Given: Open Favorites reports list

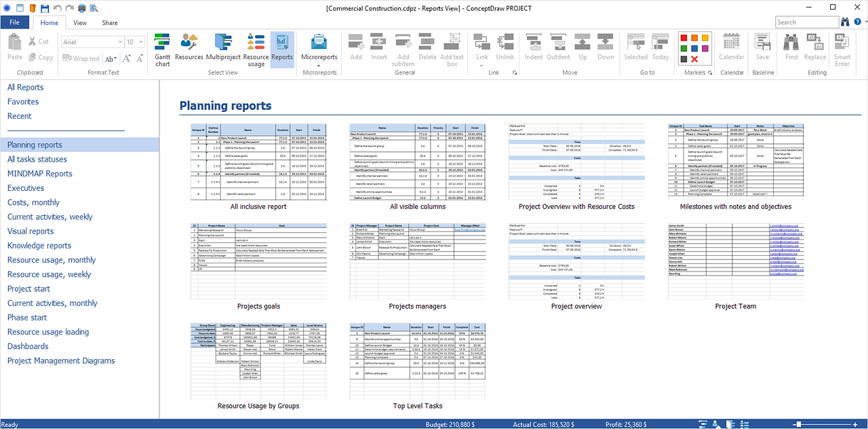Looking at the screenshot, I should click(23, 102).
